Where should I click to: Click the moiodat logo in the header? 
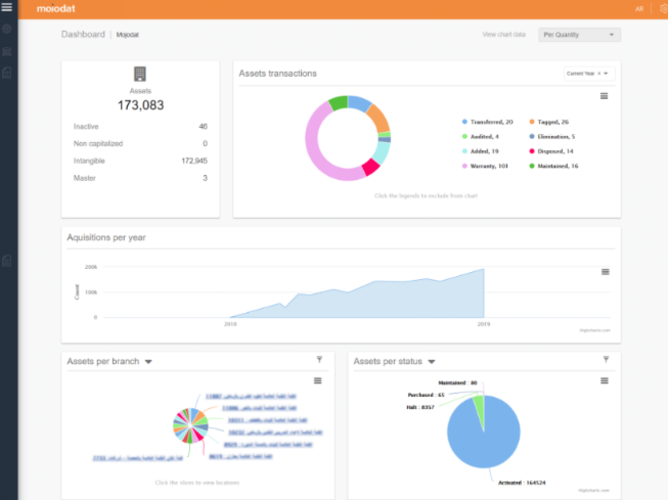click(56, 9)
